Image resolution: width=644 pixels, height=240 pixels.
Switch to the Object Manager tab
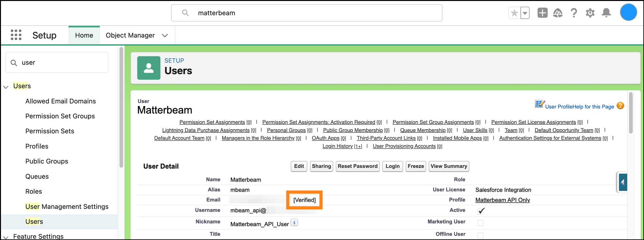coord(130,35)
